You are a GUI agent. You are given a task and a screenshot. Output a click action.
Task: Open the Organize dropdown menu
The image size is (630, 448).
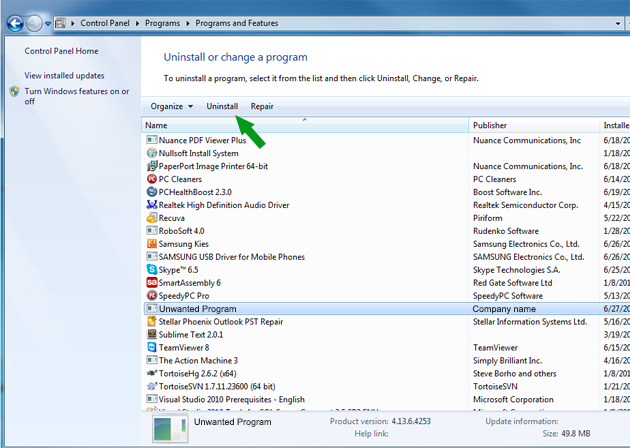172,106
